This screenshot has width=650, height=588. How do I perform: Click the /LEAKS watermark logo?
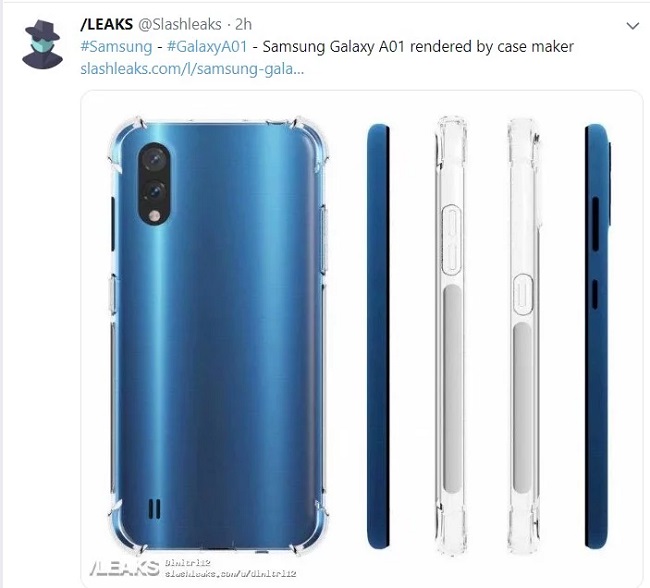click(x=124, y=569)
